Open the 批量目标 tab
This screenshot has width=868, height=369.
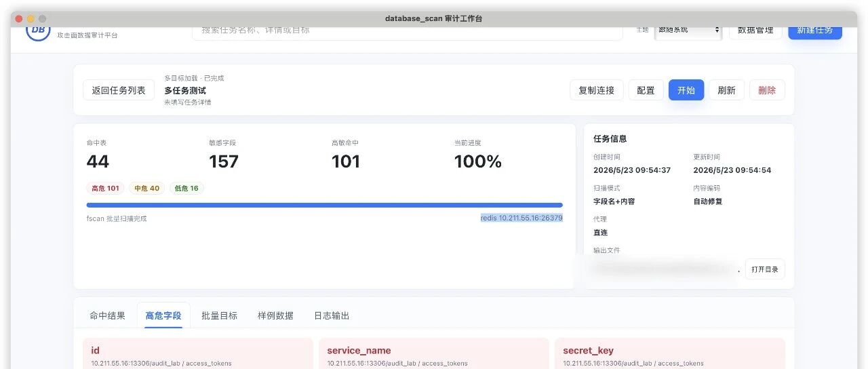[x=219, y=315]
